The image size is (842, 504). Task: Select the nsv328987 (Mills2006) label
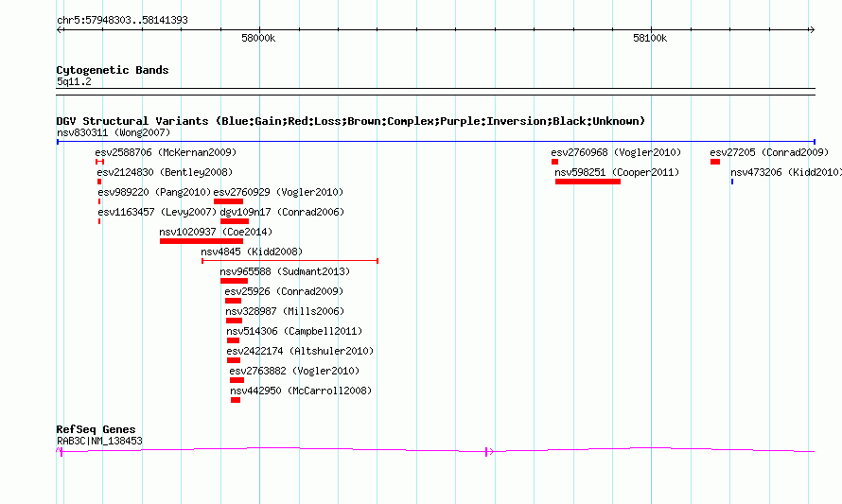click(x=285, y=311)
